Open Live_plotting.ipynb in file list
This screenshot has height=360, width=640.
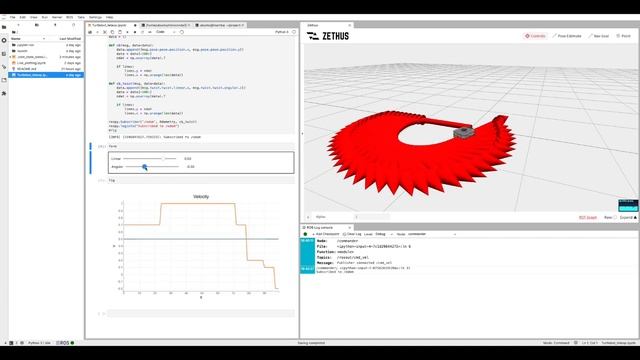click(46, 63)
